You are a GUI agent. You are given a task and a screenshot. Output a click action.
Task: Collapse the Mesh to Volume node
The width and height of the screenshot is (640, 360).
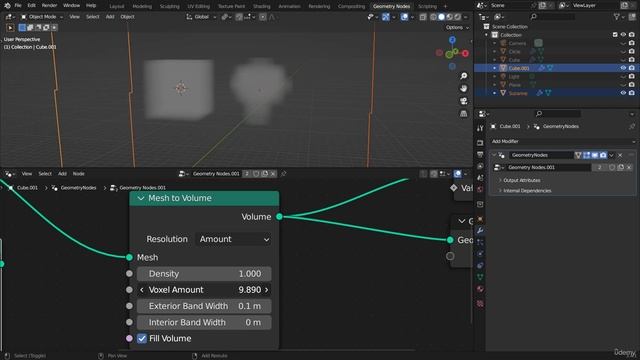[141, 198]
